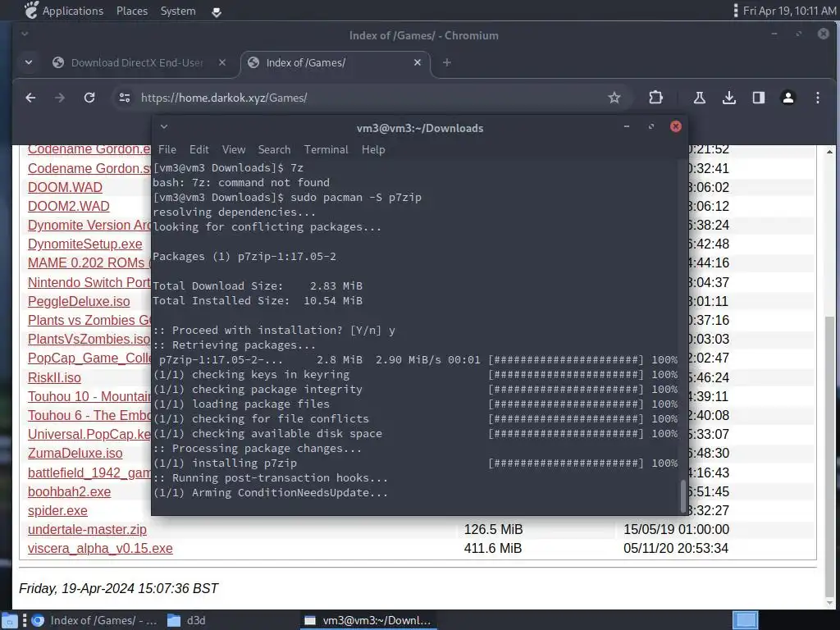The width and height of the screenshot is (840, 630).
Task: Click the Chromium back arrow
Action: (30, 98)
